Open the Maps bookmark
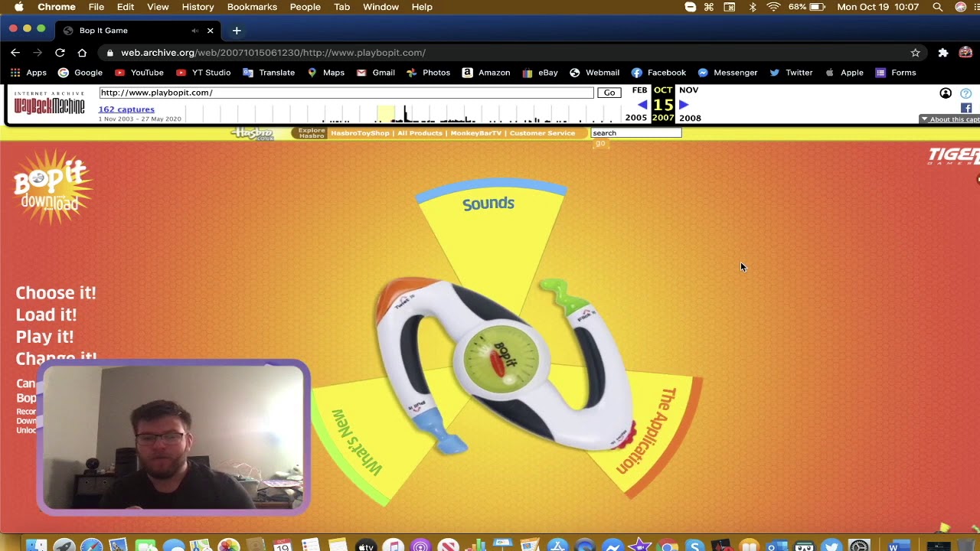980x551 pixels. [x=325, y=73]
